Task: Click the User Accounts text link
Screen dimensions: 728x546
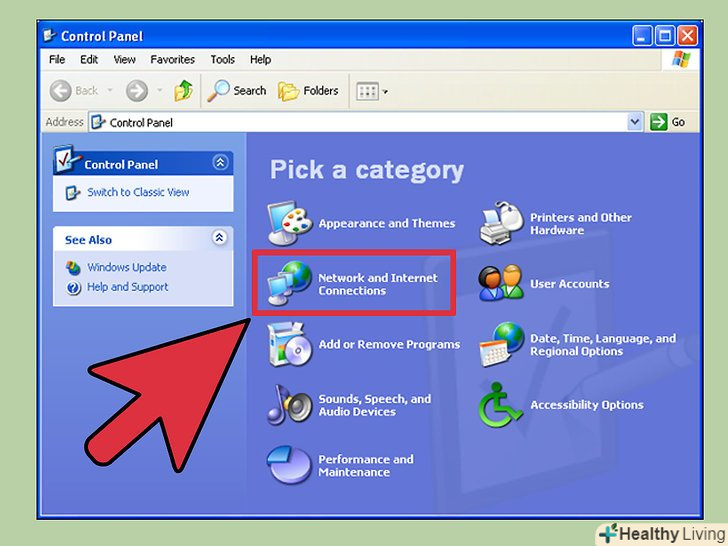Action: (x=570, y=284)
